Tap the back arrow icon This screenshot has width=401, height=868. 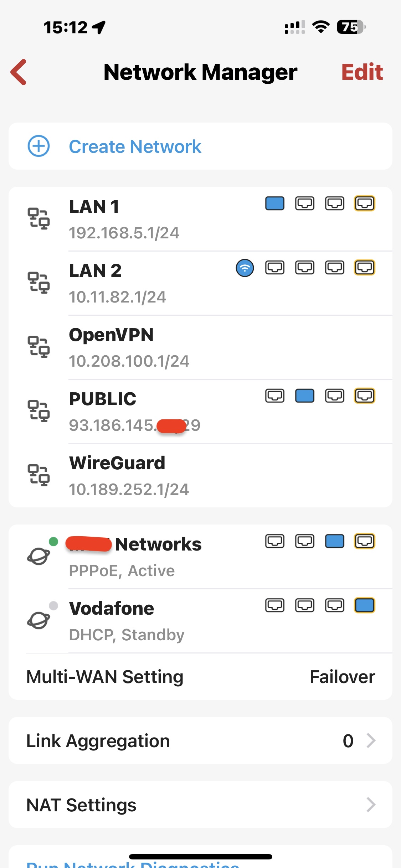19,72
